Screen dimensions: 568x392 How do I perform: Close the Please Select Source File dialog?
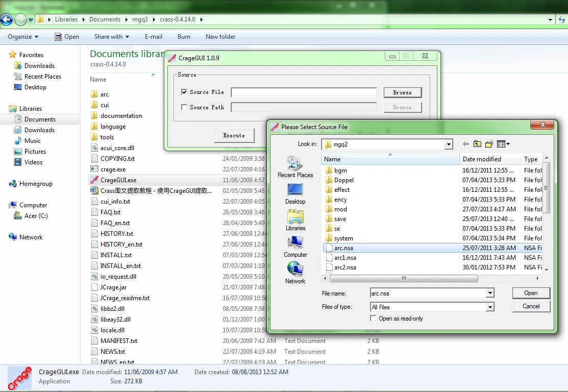point(542,125)
